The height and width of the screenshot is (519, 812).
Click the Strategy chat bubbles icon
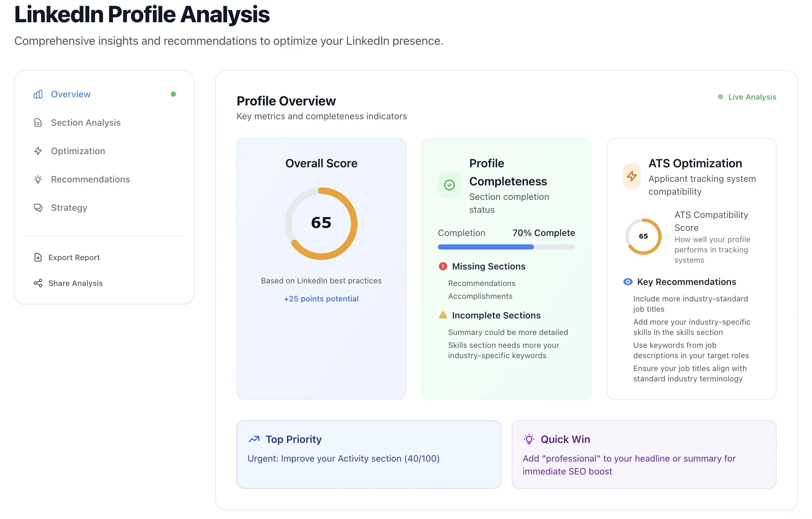[x=38, y=208]
